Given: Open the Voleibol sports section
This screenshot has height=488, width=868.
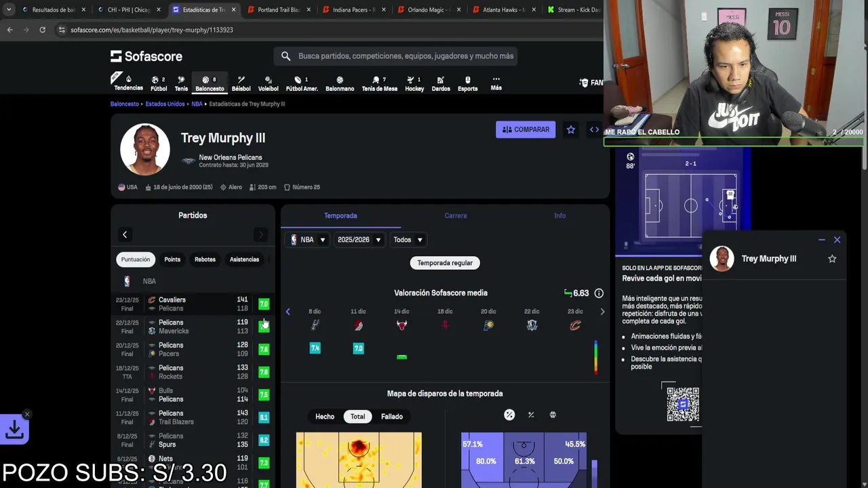Looking at the screenshot, I should 268,83.
